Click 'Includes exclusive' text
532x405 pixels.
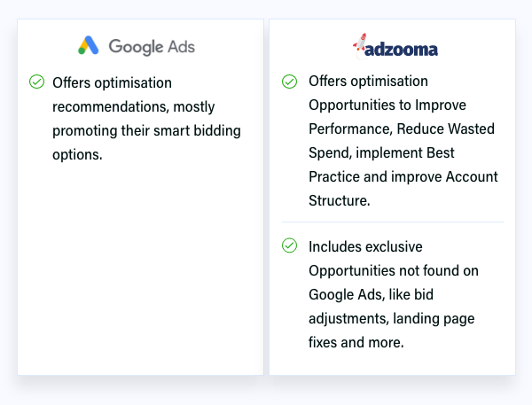365,246
